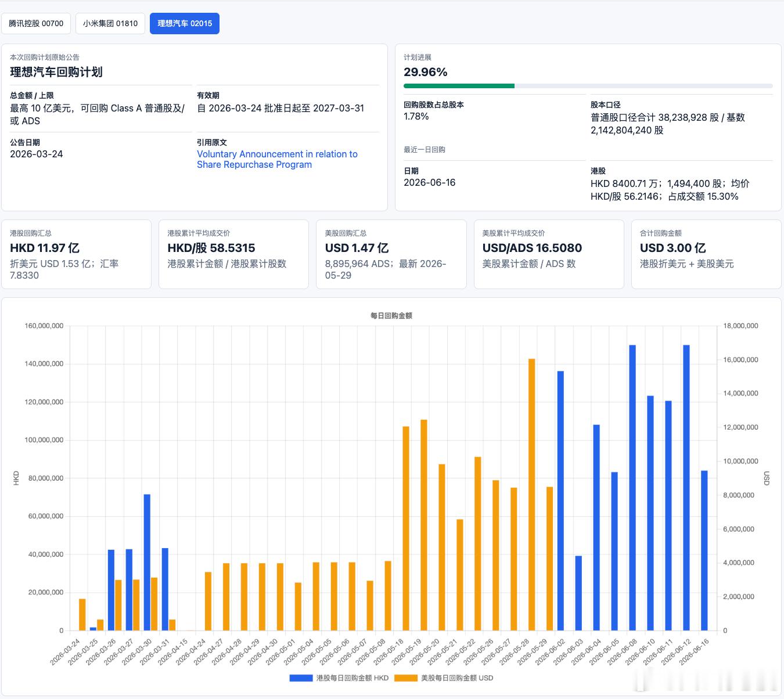Click the 港股回购汇总 card label
Viewport: 784px width, 699px height.
point(31,233)
